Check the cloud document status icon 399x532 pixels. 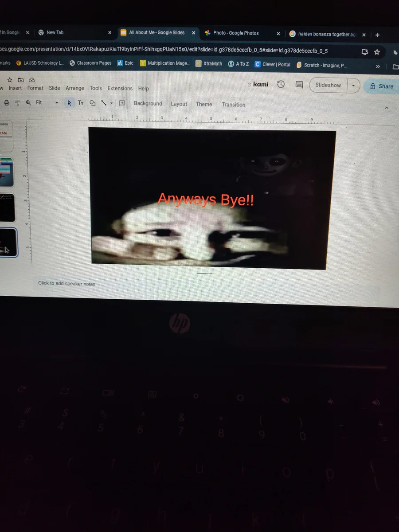click(x=32, y=80)
